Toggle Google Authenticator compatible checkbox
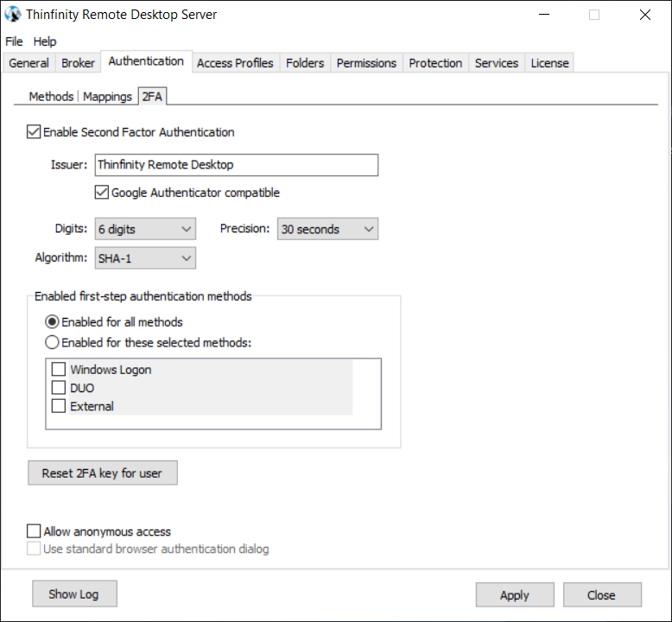The height and width of the screenshot is (622, 672). point(102,192)
